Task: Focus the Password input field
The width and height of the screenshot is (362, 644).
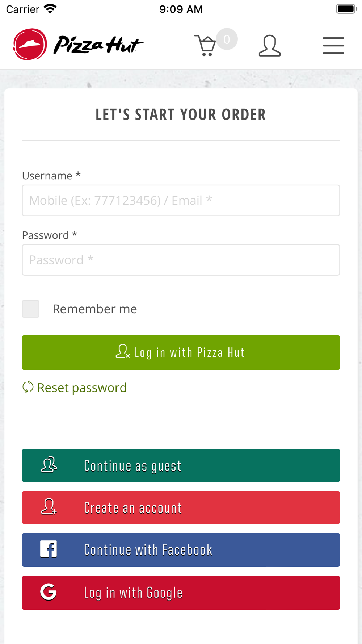Action: [181, 260]
